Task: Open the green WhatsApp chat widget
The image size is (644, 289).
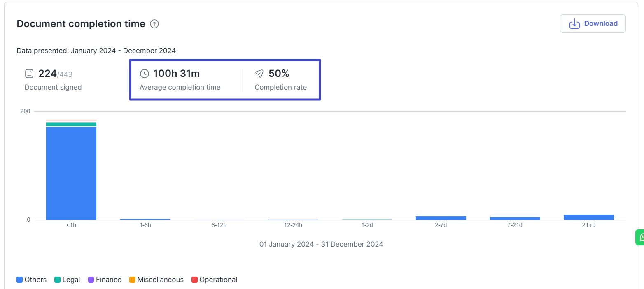Action: (x=640, y=237)
